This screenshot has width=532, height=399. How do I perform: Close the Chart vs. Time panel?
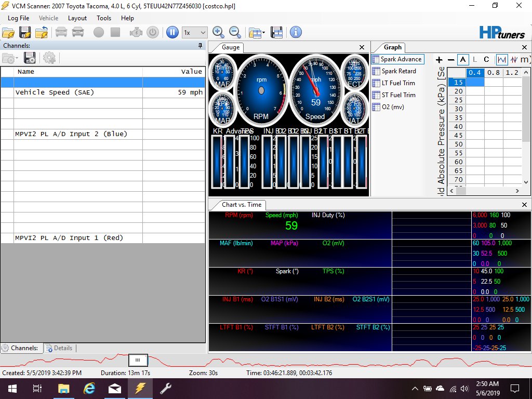pos(524,205)
